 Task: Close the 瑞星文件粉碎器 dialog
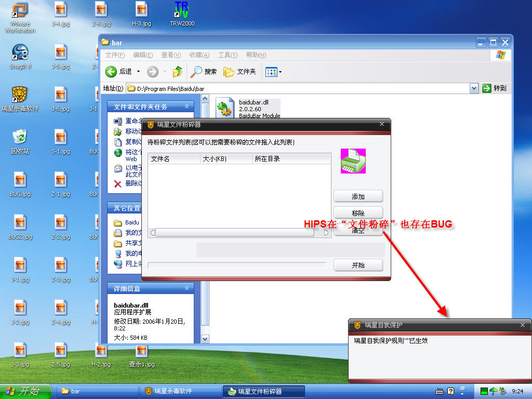tap(382, 124)
